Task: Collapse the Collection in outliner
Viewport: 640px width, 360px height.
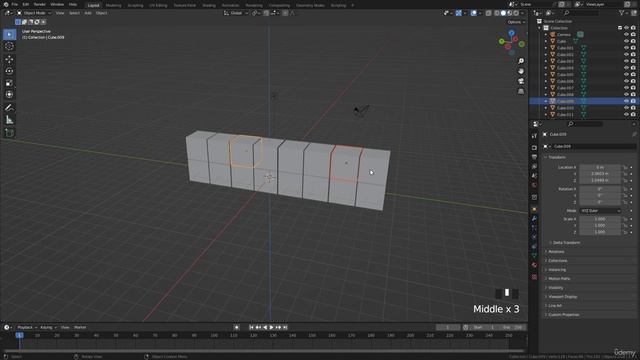Action: coord(539,28)
